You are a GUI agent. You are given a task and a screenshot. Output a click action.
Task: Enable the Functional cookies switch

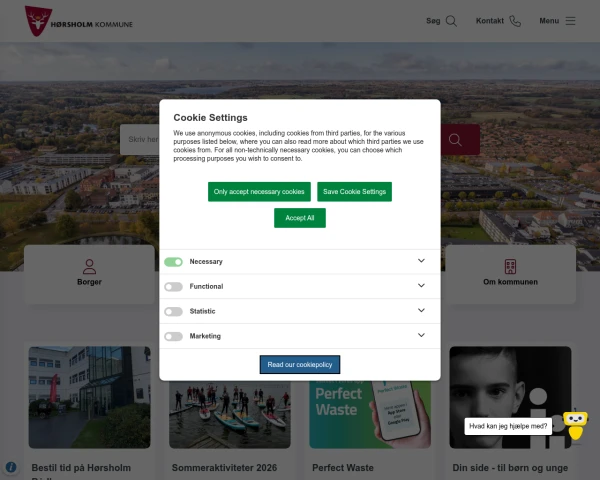[x=173, y=287]
